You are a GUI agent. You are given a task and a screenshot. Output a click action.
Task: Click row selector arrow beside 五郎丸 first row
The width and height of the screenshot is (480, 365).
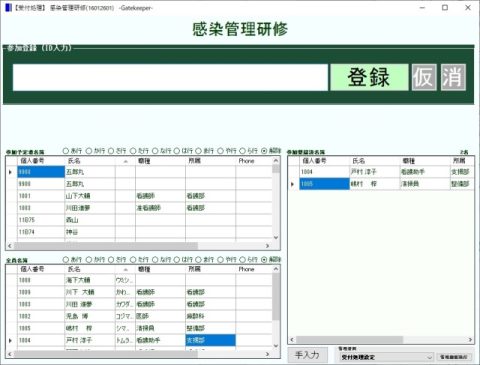11,172
